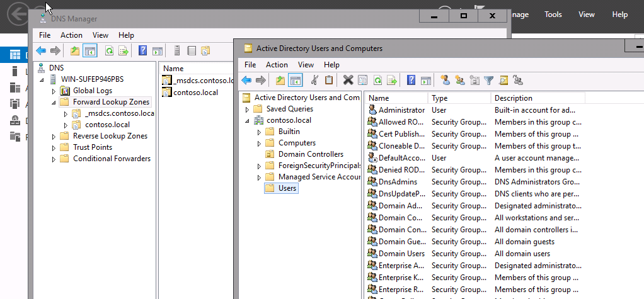
Task: Expand the Reverse Lookup Zones node
Action: click(x=54, y=137)
